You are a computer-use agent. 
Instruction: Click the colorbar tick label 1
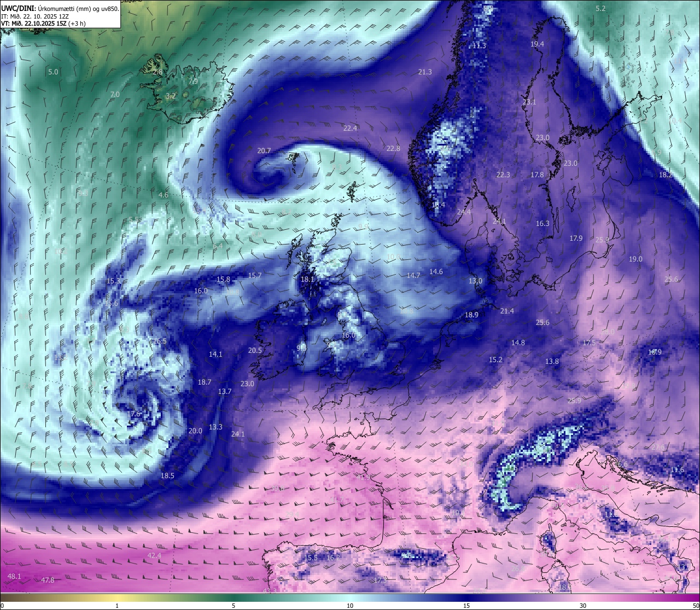pyautogui.click(x=117, y=605)
